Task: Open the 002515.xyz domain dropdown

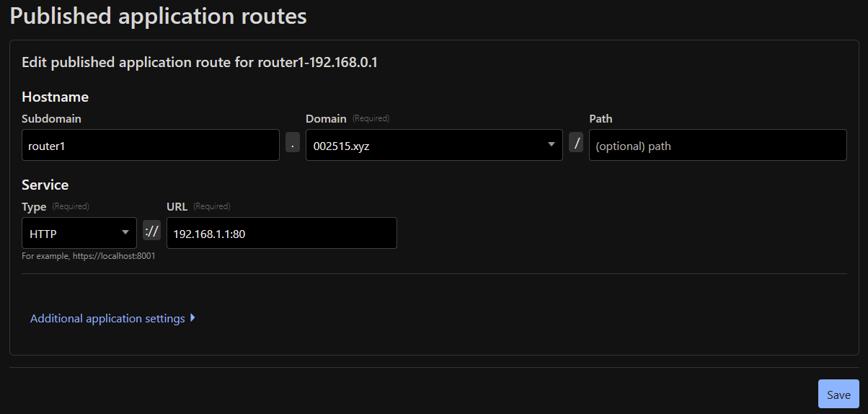Action: point(433,145)
